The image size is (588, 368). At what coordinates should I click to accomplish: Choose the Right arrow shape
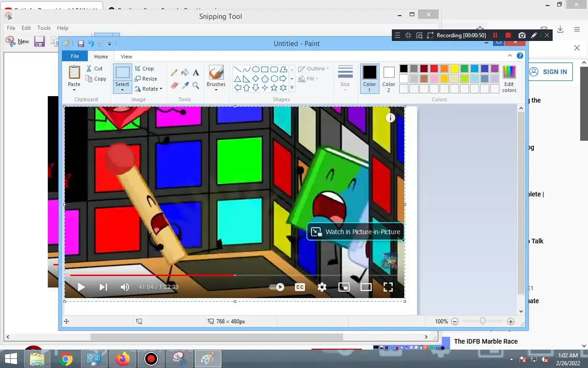click(x=283, y=79)
